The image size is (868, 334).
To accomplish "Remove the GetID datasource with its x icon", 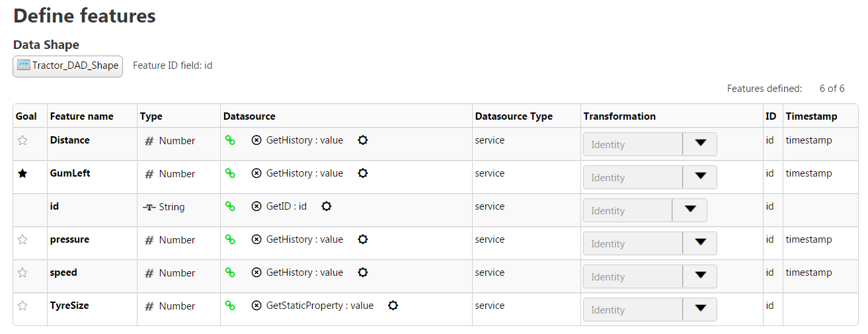I will pyautogui.click(x=256, y=206).
